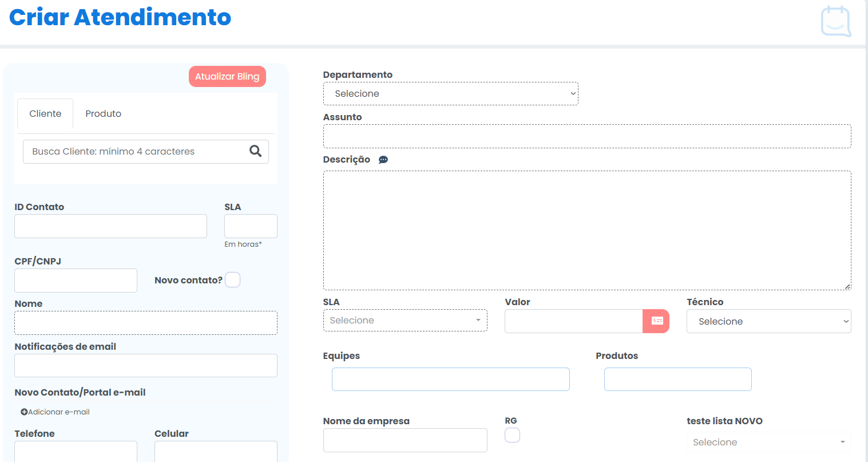The height and width of the screenshot is (462, 868).
Task: Click the Valor input field
Action: (573, 321)
